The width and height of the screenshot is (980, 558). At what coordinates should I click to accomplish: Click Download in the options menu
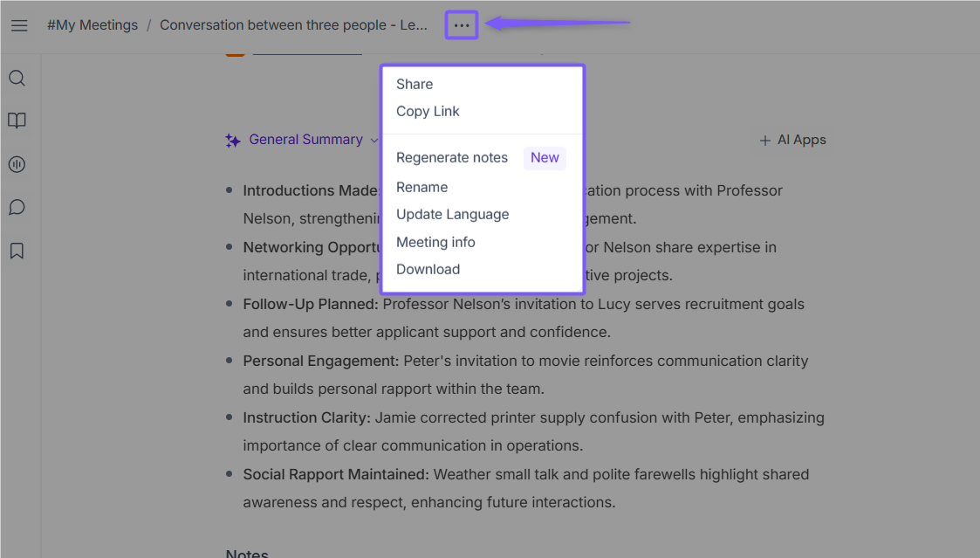click(x=428, y=269)
